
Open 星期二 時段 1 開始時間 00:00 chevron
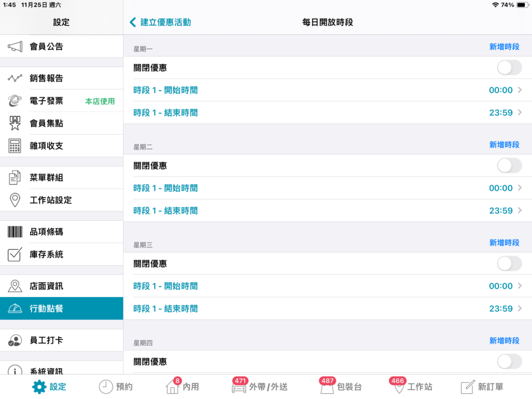tap(520, 188)
